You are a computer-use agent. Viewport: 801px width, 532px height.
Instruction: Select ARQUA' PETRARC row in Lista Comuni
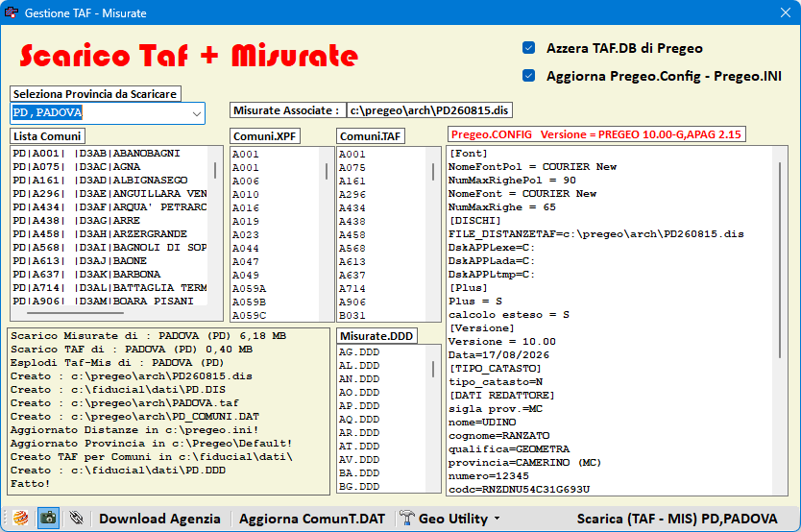tap(109, 206)
